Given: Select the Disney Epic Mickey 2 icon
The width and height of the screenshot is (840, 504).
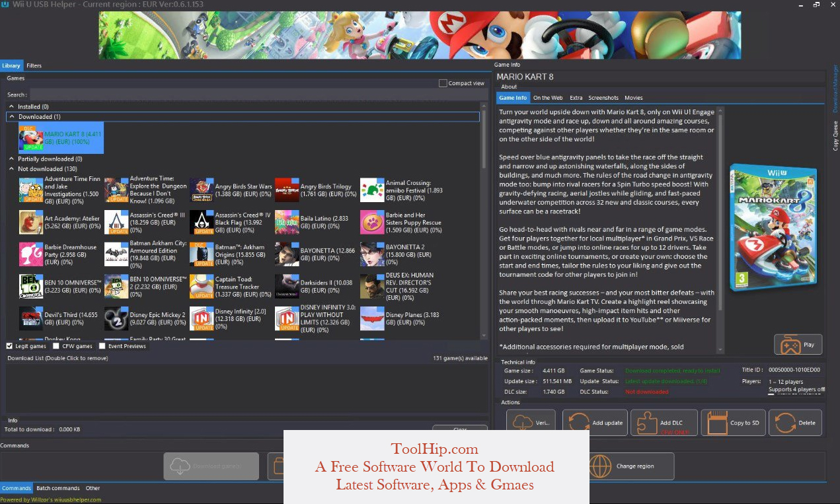Looking at the screenshot, I should 116,318.
